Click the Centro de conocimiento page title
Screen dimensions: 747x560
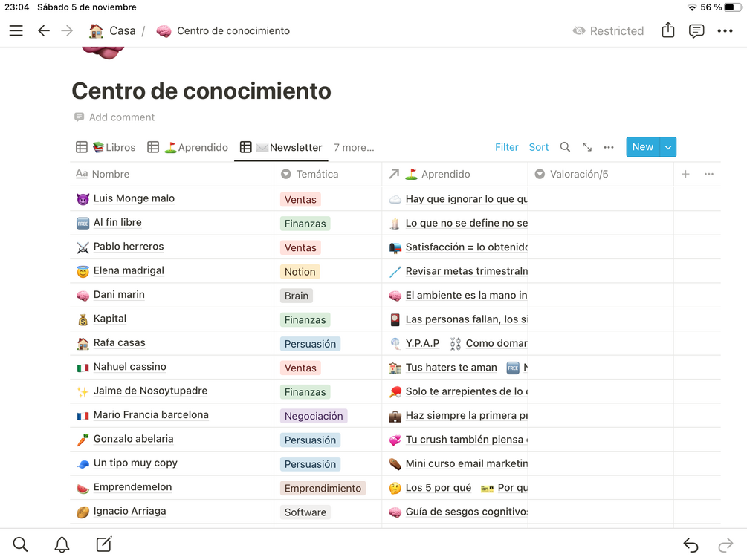[x=201, y=91]
